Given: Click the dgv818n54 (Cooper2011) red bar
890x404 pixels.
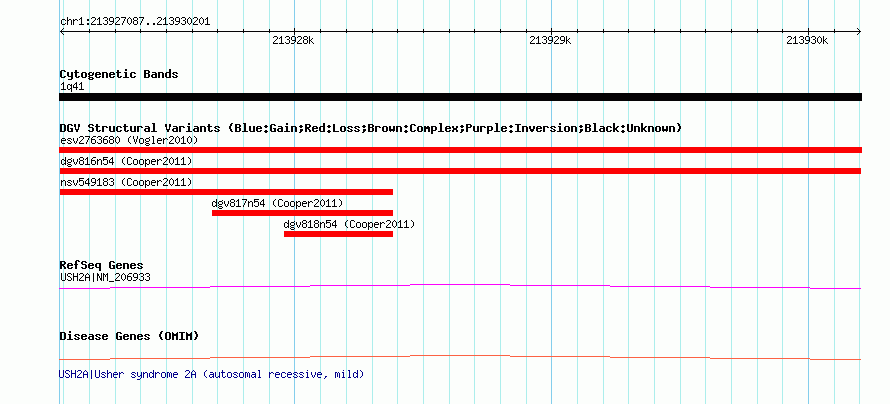Looking at the screenshot, I should tap(338, 234).
